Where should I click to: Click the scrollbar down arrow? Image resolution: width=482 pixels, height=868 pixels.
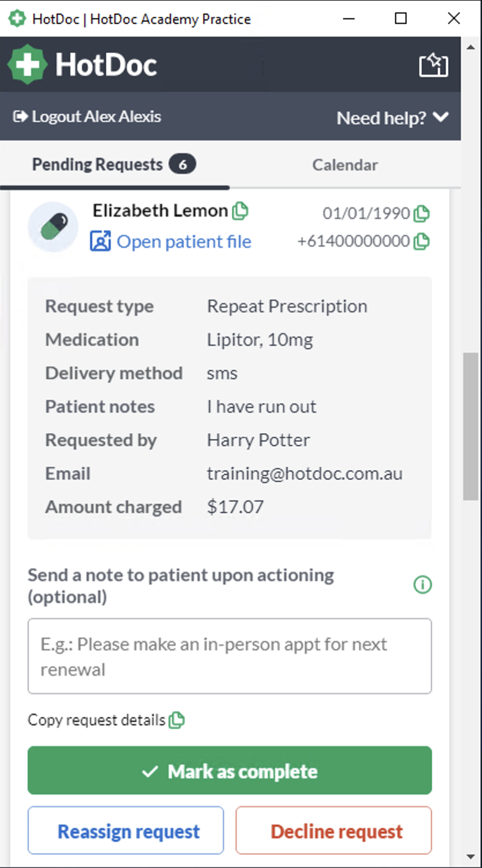[x=471, y=856]
